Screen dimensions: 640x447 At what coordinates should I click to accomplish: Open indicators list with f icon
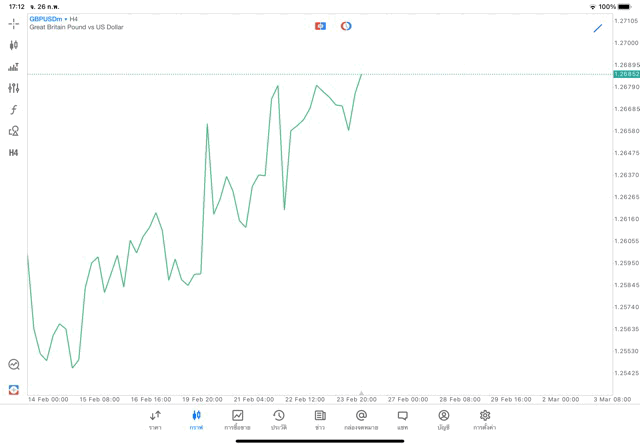point(13,110)
